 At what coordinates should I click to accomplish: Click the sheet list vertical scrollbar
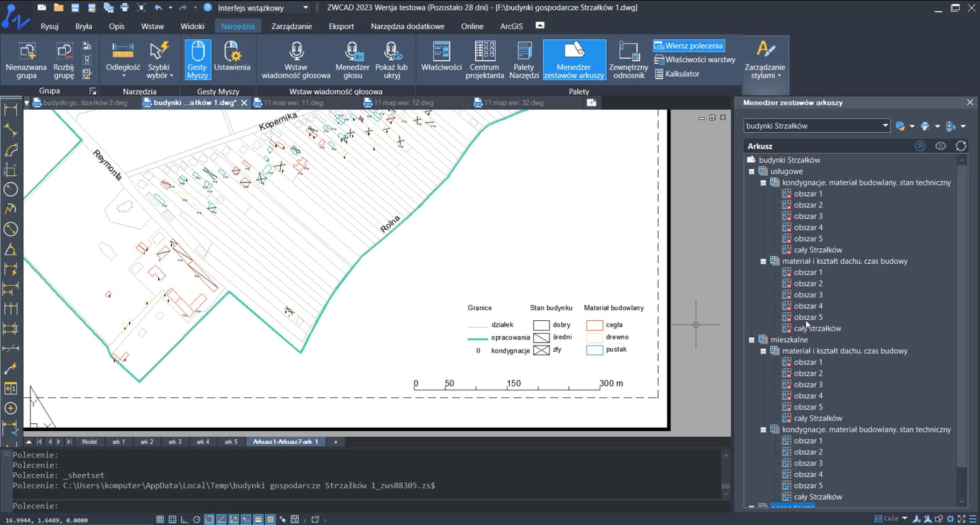[x=962, y=310]
